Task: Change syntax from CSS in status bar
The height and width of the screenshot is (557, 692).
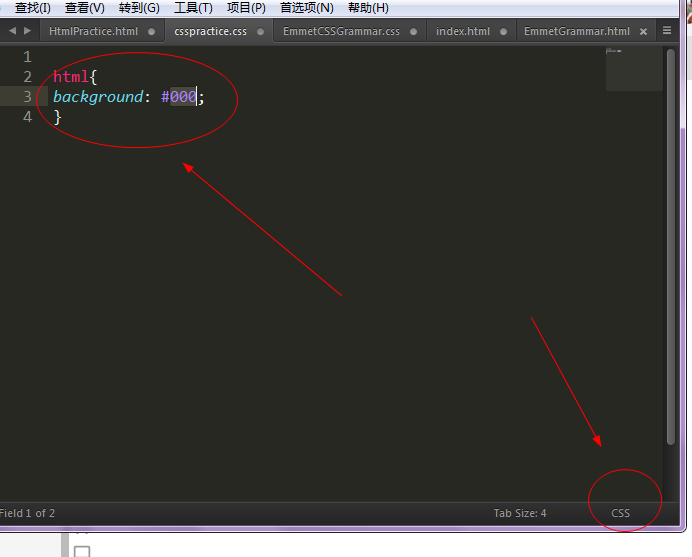Action: pos(620,513)
